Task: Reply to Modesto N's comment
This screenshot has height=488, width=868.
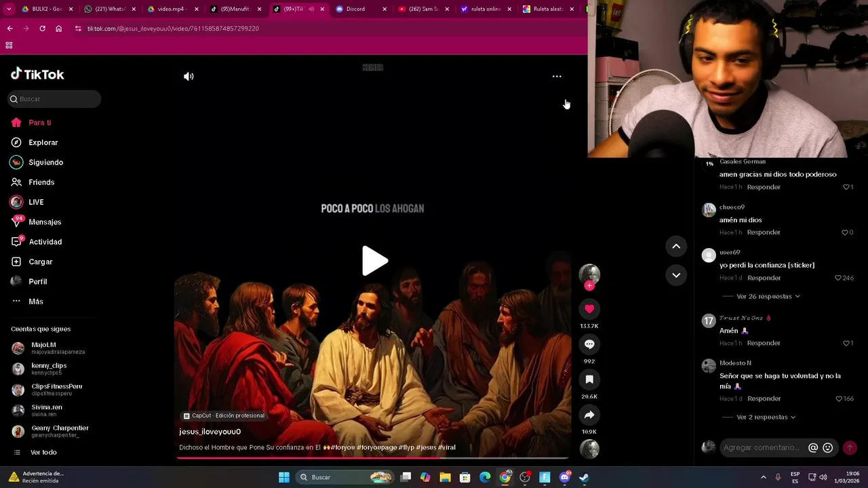Action: pyautogui.click(x=764, y=399)
